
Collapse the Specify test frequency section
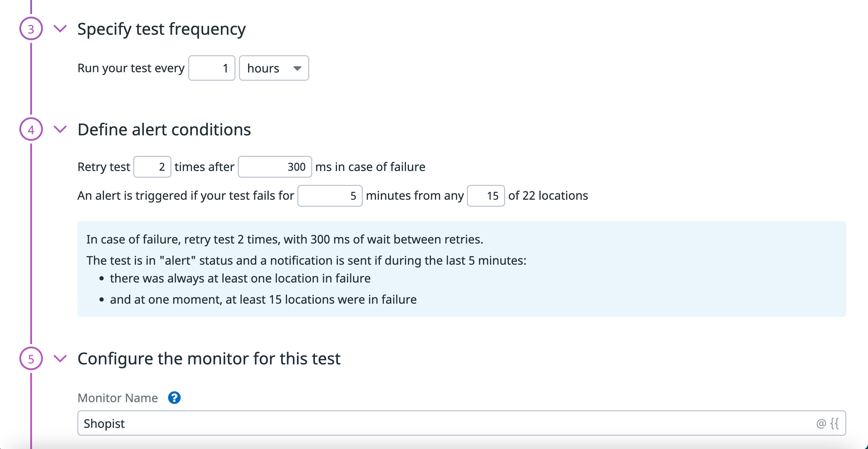(x=60, y=29)
